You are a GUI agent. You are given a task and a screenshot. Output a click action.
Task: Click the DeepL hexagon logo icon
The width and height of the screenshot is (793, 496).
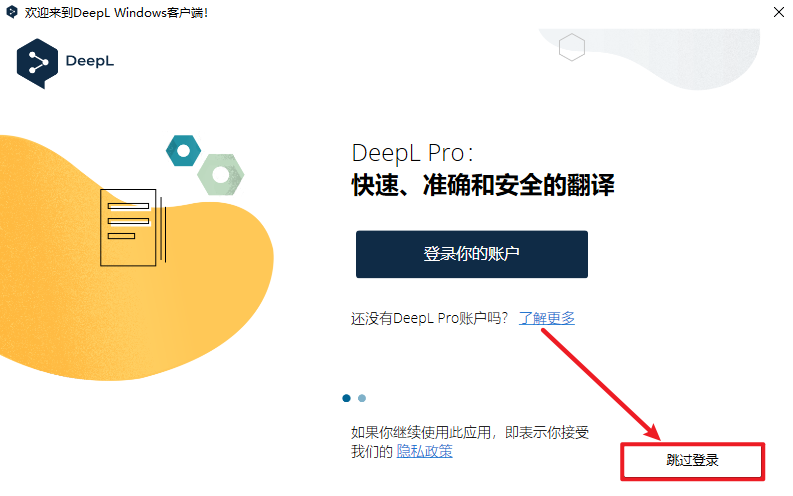tap(37, 63)
